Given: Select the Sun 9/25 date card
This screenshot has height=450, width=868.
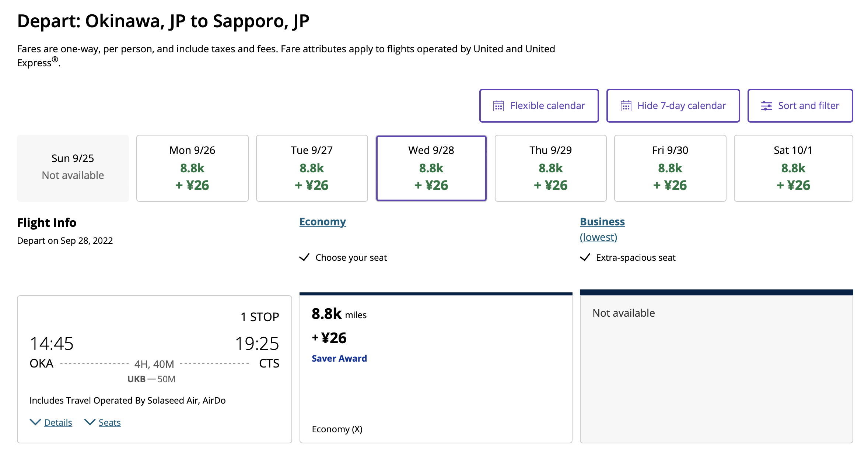Looking at the screenshot, I should tap(73, 168).
